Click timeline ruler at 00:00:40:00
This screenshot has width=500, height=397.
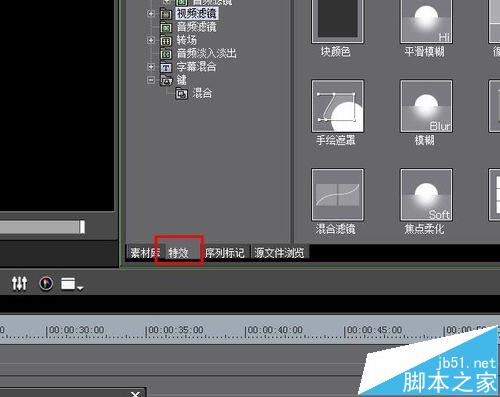pyautogui.click(x=275, y=330)
